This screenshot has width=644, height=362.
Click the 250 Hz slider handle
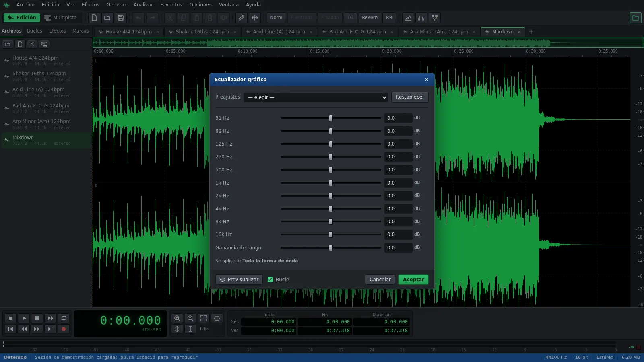pyautogui.click(x=331, y=157)
